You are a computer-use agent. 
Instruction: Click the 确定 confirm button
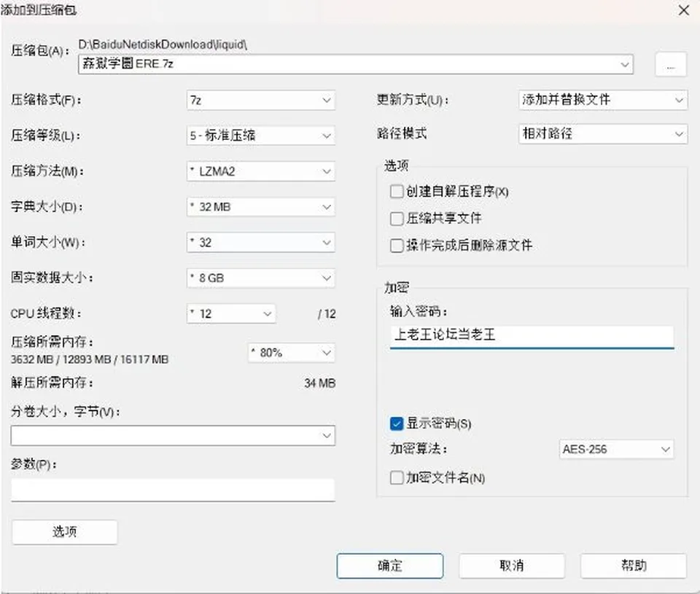tap(389, 566)
